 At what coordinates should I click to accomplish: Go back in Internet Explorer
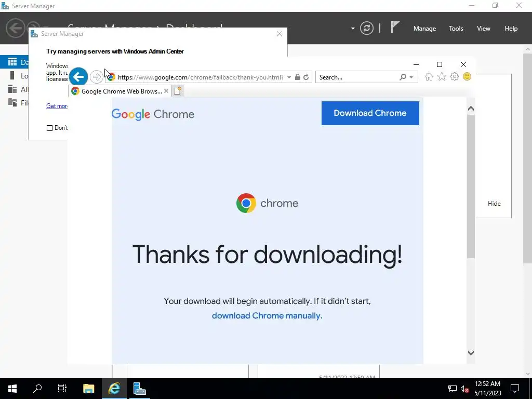pos(78,77)
